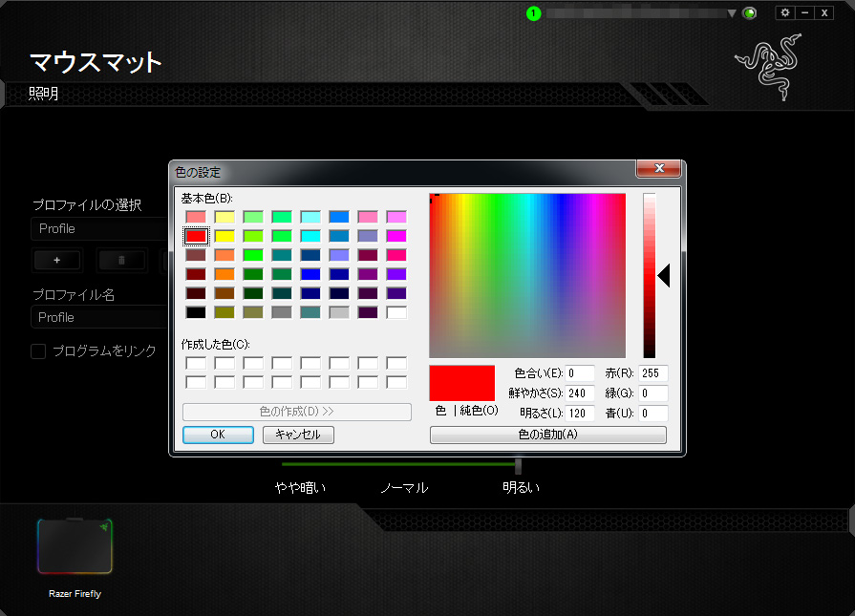Pick the orange basic color swatch

224,274
